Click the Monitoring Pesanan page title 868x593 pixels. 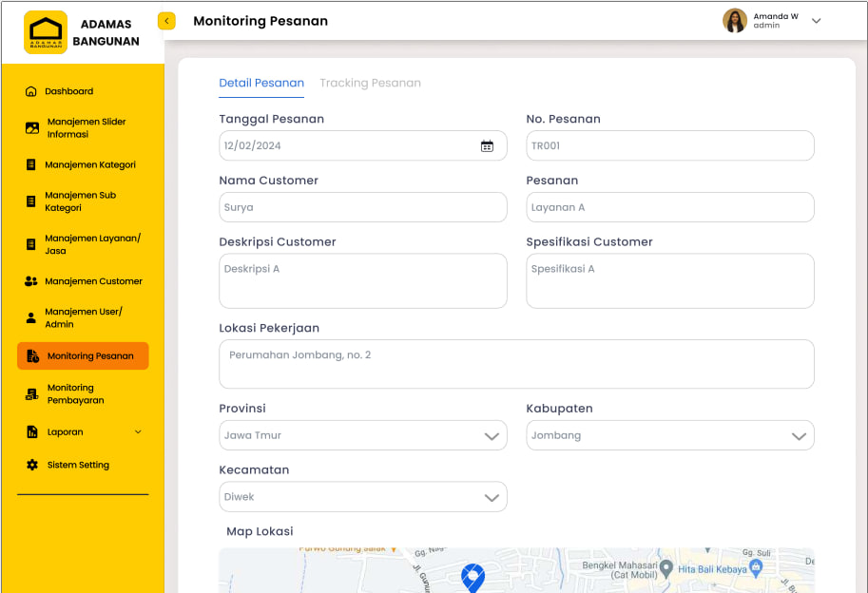coord(260,21)
